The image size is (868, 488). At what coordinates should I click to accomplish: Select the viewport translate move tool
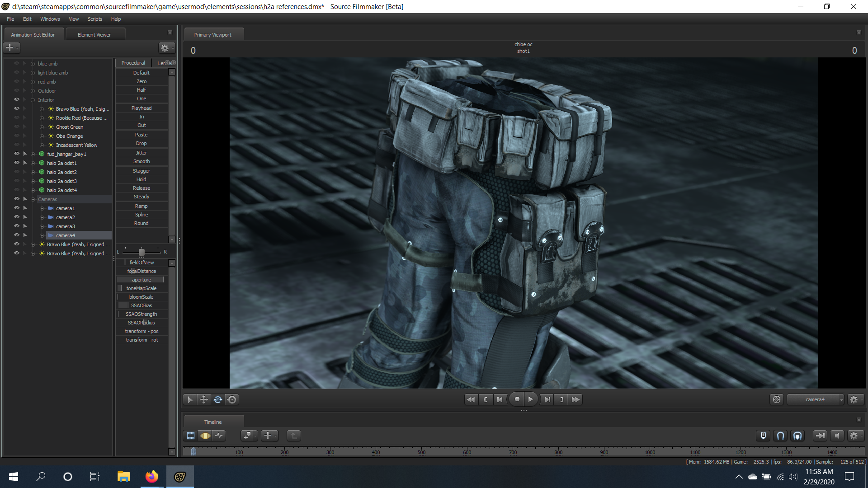point(204,399)
